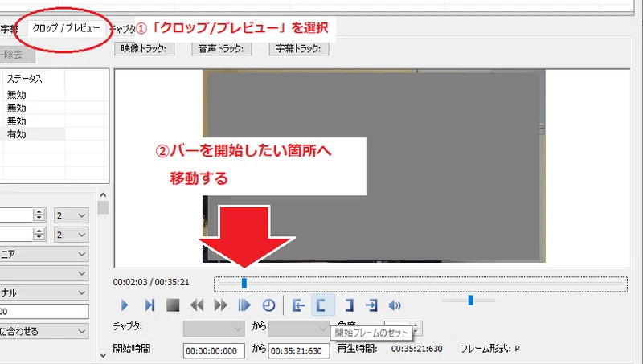643x364 pixels.
Task: Select the 有効 row in the list
Action: click(x=33, y=134)
